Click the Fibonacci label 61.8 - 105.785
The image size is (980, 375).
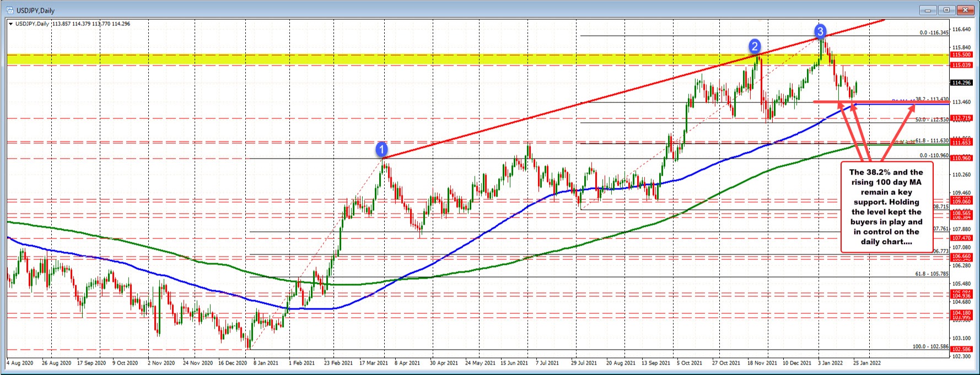tap(932, 274)
